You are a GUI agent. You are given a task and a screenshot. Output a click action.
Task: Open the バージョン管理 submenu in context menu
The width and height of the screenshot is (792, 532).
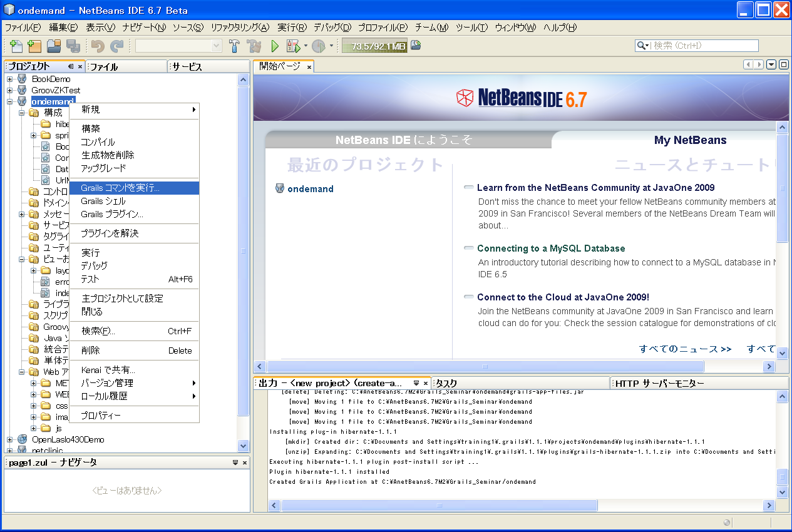[x=134, y=383]
